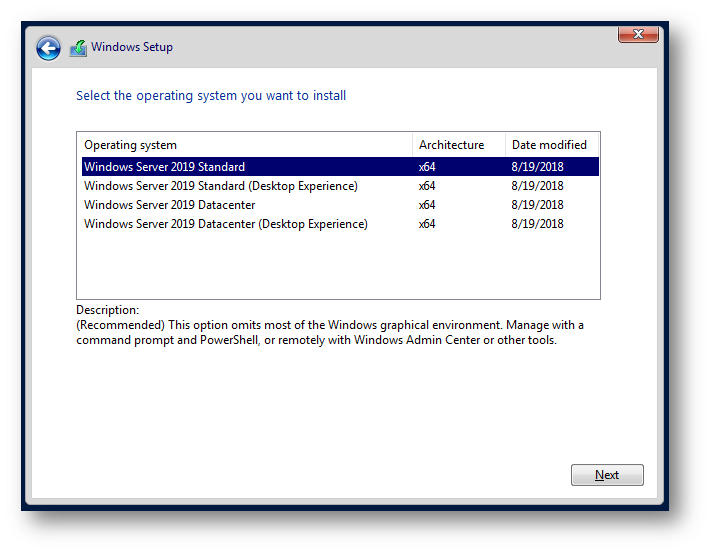
Task: Click the Date modified column header
Action: click(x=549, y=145)
